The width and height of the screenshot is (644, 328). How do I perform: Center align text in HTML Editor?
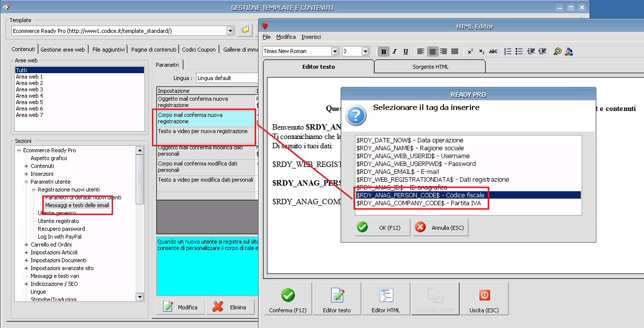pos(433,52)
